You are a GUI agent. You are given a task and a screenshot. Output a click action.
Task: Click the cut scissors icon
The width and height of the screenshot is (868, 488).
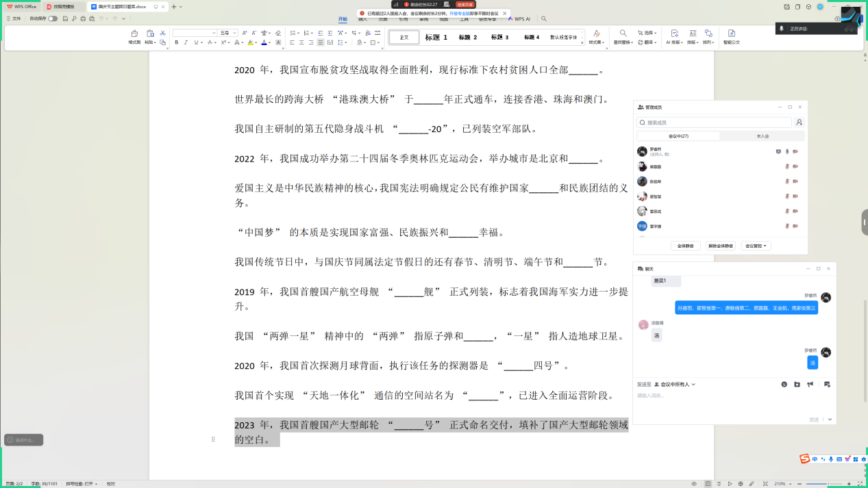click(162, 33)
